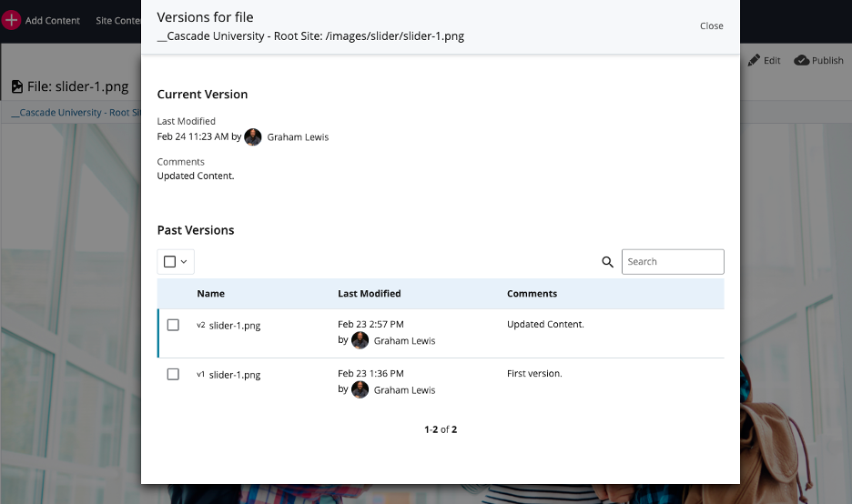852x504 pixels.
Task: Click the search magnifier icon
Action: [607, 262]
